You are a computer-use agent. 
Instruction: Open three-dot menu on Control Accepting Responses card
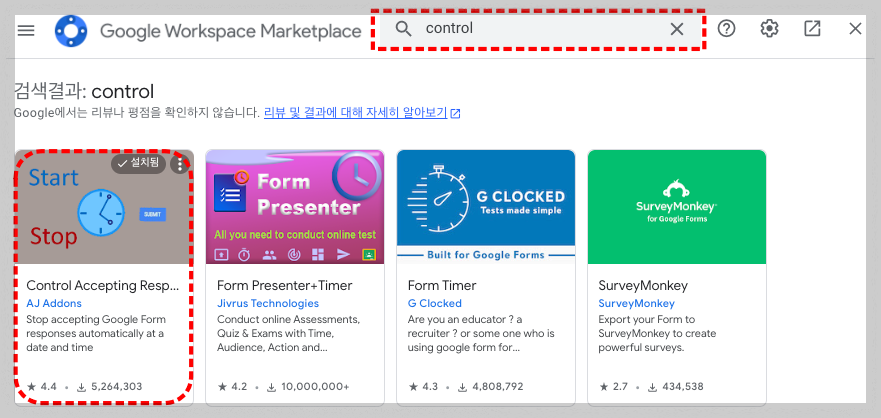click(180, 164)
